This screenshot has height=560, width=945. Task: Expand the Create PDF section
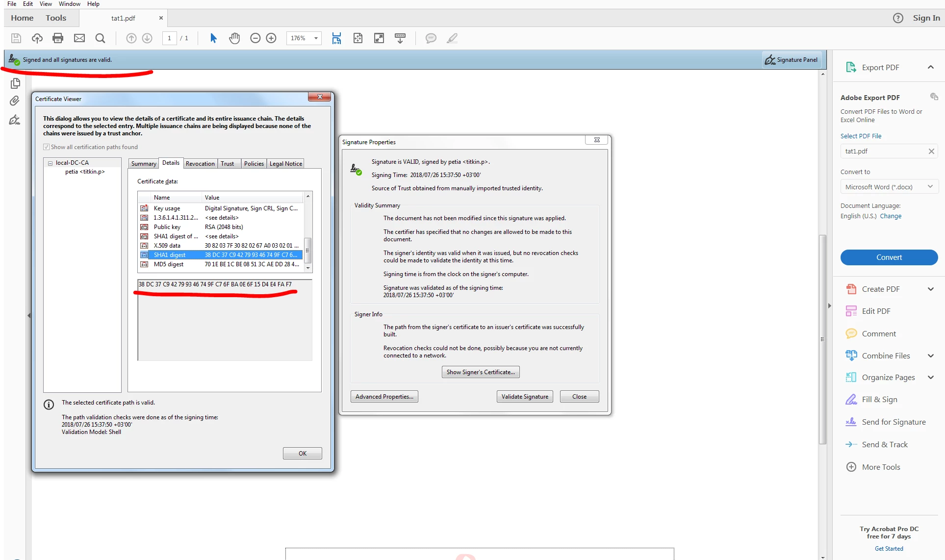tap(930, 289)
